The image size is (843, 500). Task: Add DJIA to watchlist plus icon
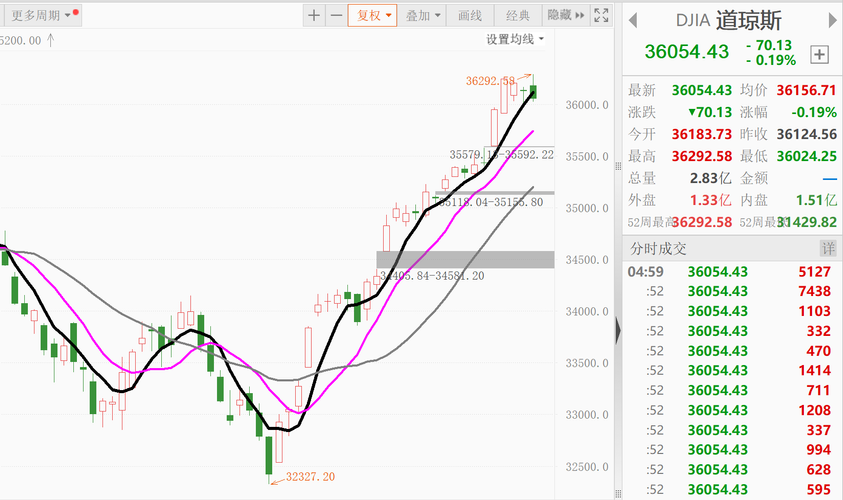click(x=819, y=54)
